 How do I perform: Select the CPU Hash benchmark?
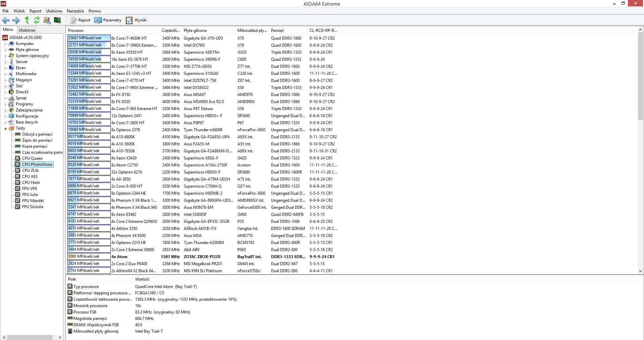(31, 183)
